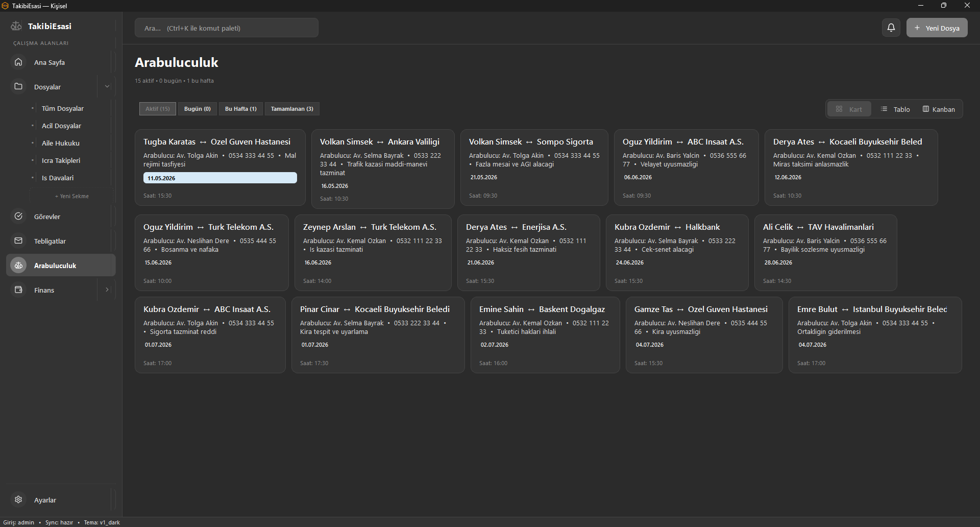Open Derya Ates ↔ Enerjisa A.S. card
The width and height of the screenshot is (980, 527).
pyautogui.click(x=529, y=253)
